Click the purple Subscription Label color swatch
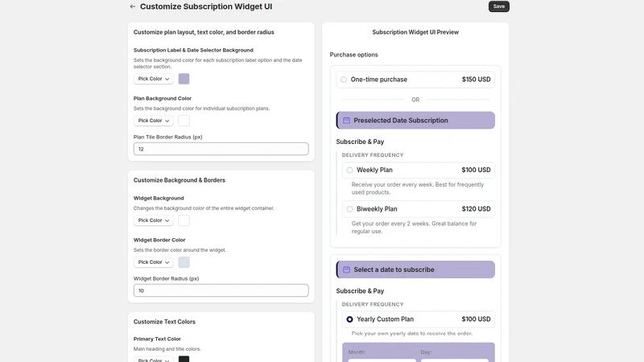 [x=184, y=79]
